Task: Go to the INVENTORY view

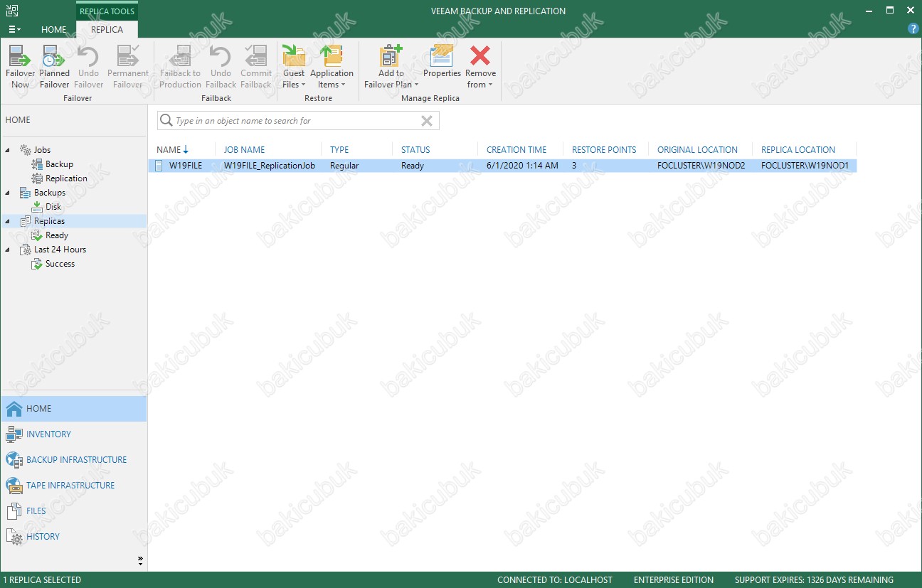Action: (48, 434)
